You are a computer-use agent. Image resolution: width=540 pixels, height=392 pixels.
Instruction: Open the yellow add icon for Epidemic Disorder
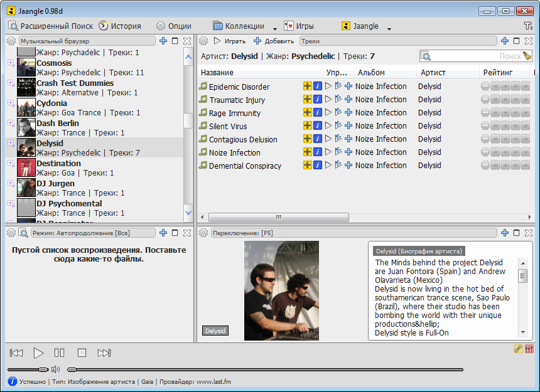(307, 86)
